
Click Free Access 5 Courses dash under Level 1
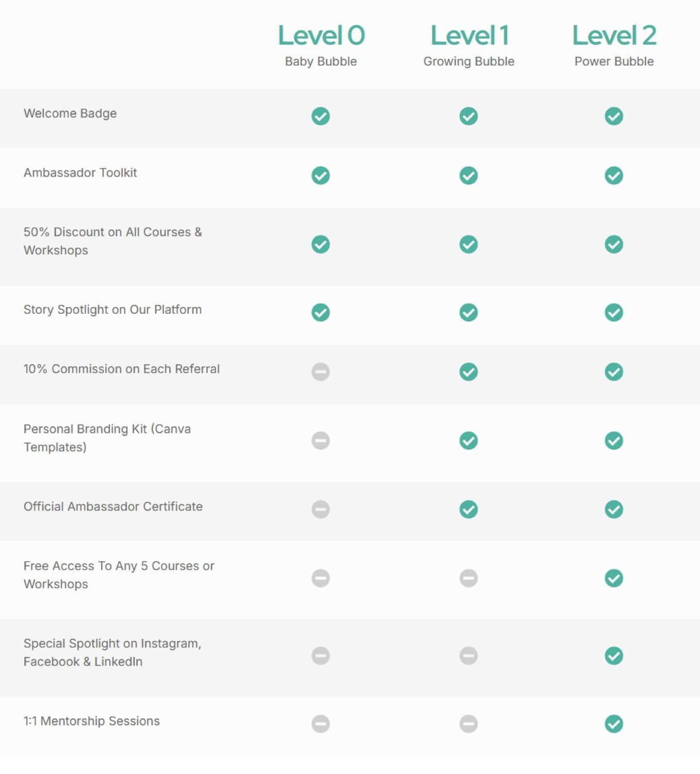coord(468,578)
